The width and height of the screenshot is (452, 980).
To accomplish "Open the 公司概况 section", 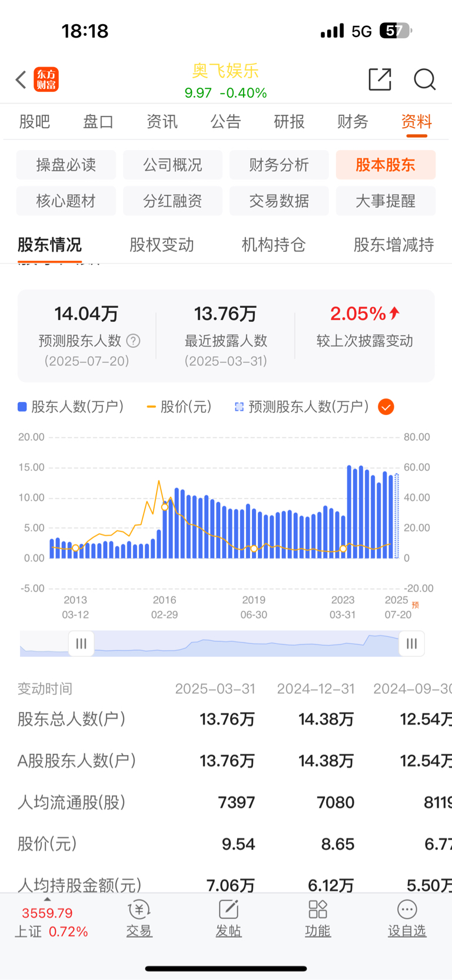I will pos(172,165).
